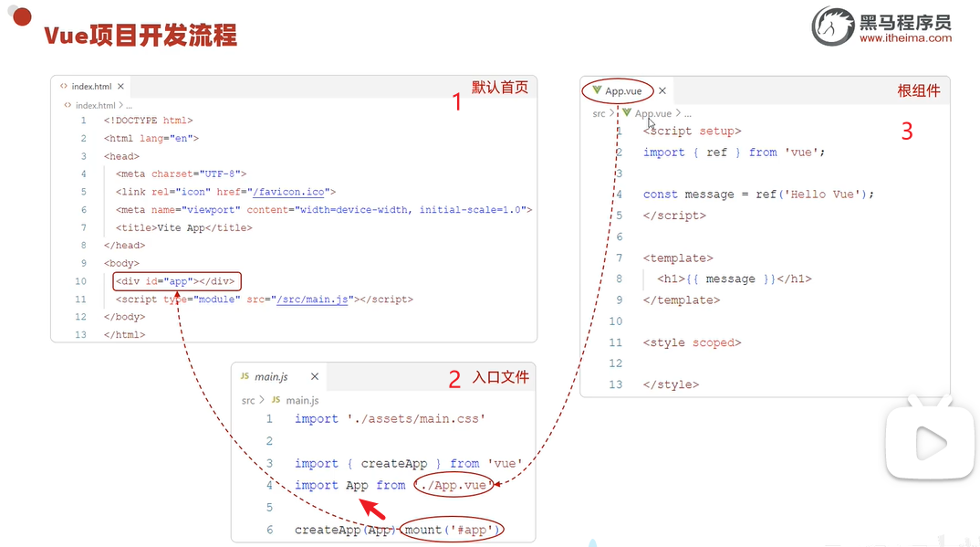Click the '</html>' closing line
980x547 pixels.
pyautogui.click(x=124, y=335)
